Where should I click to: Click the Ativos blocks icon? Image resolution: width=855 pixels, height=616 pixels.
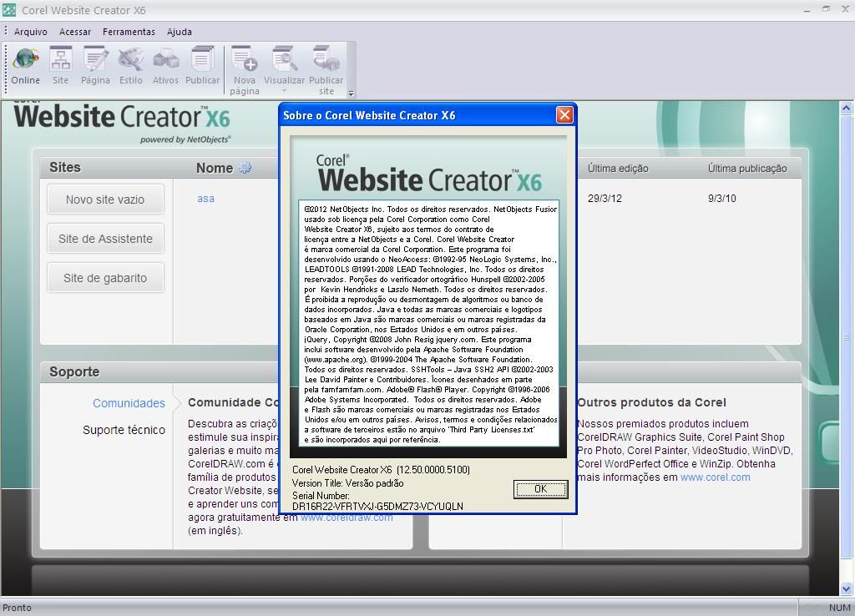165,60
